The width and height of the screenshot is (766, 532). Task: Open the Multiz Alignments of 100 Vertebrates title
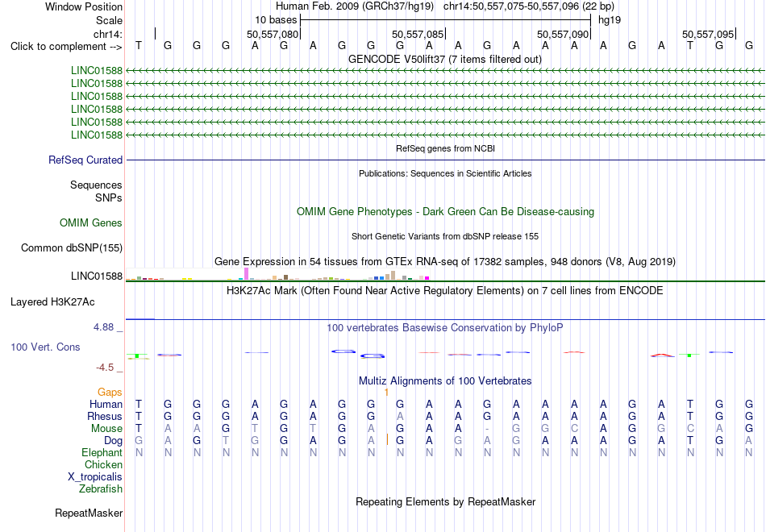click(445, 381)
